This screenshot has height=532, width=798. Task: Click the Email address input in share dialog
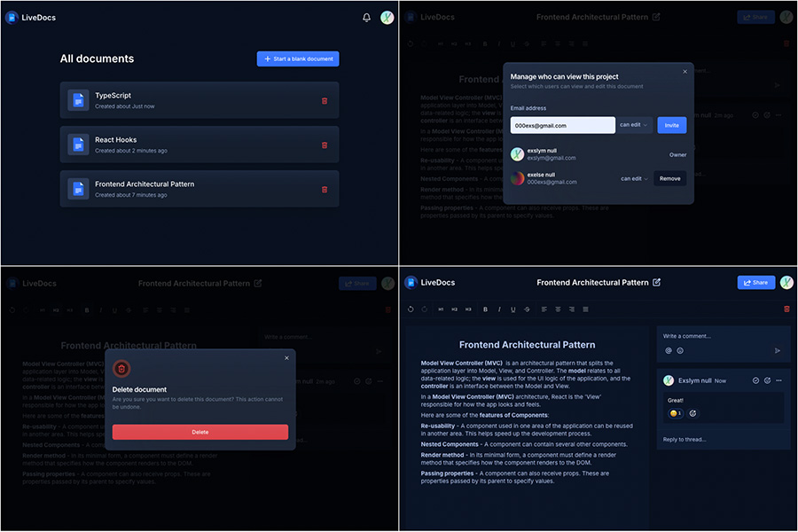[x=563, y=125]
